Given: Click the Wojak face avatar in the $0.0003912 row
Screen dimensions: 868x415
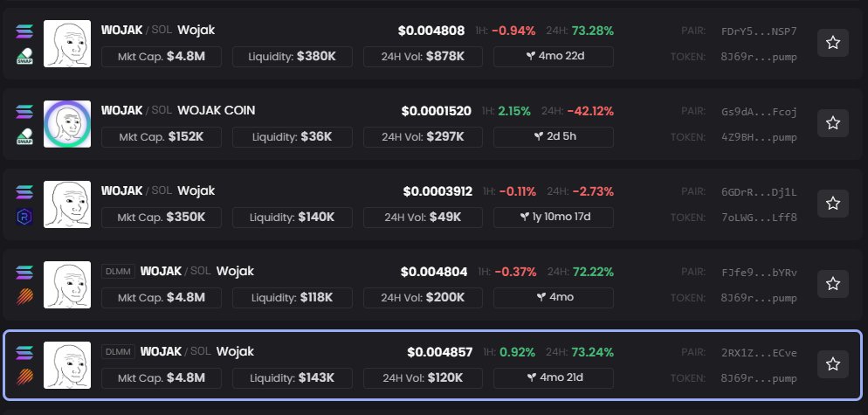Looking at the screenshot, I should point(67,204).
